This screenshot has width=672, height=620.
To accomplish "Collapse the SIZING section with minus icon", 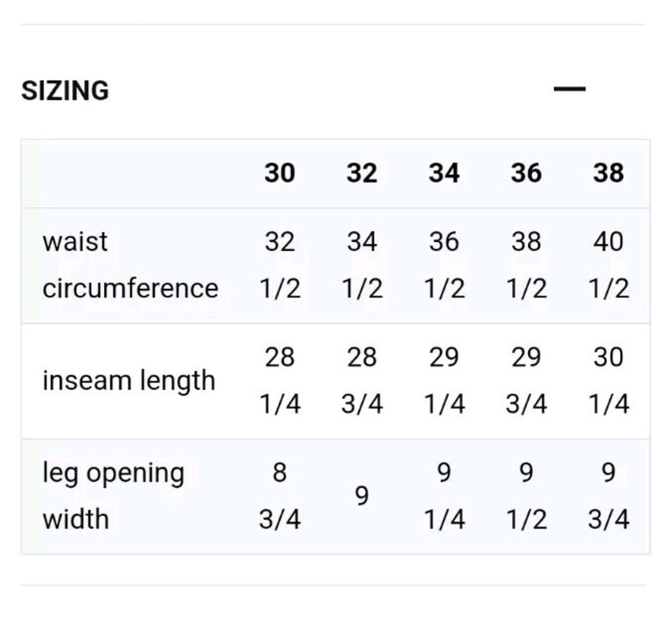I will coord(569,88).
